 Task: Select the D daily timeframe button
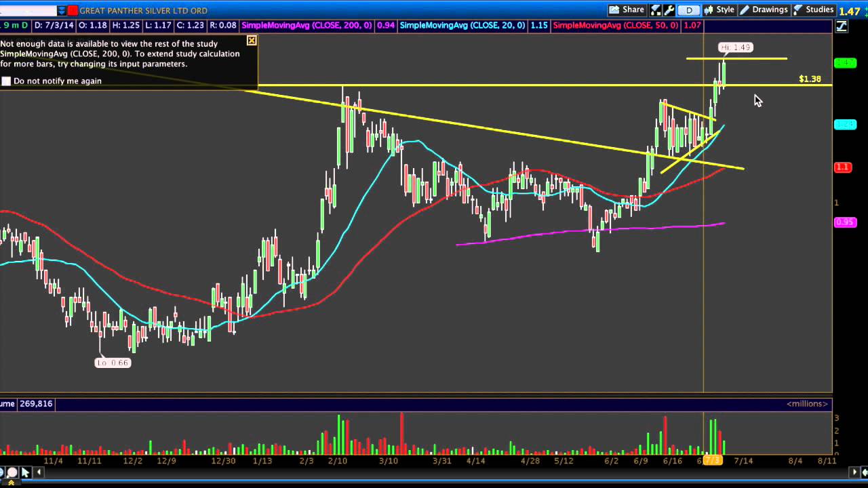click(x=689, y=9)
